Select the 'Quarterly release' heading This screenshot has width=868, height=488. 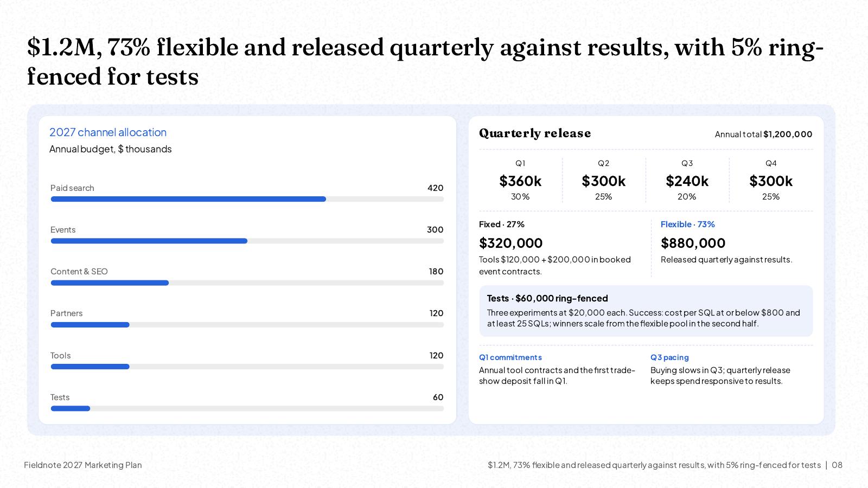[x=535, y=133]
